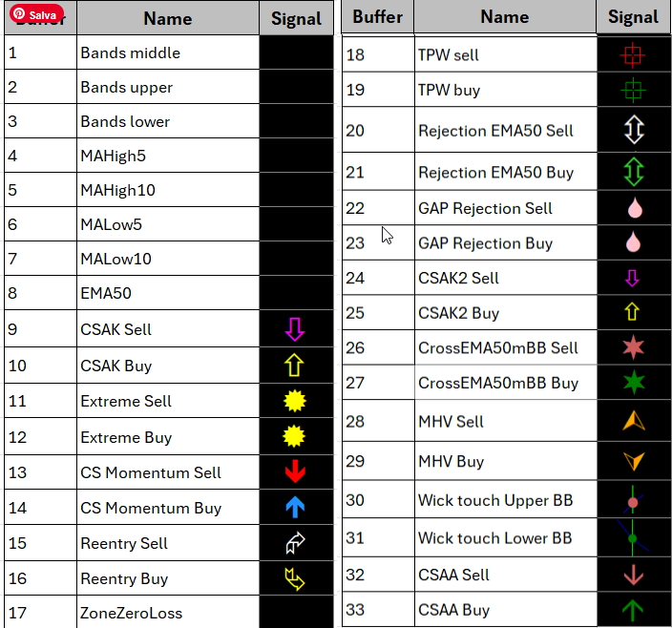Image resolution: width=672 pixels, height=628 pixels.
Task: Click buffer number 18 cell
Action: (378, 54)
